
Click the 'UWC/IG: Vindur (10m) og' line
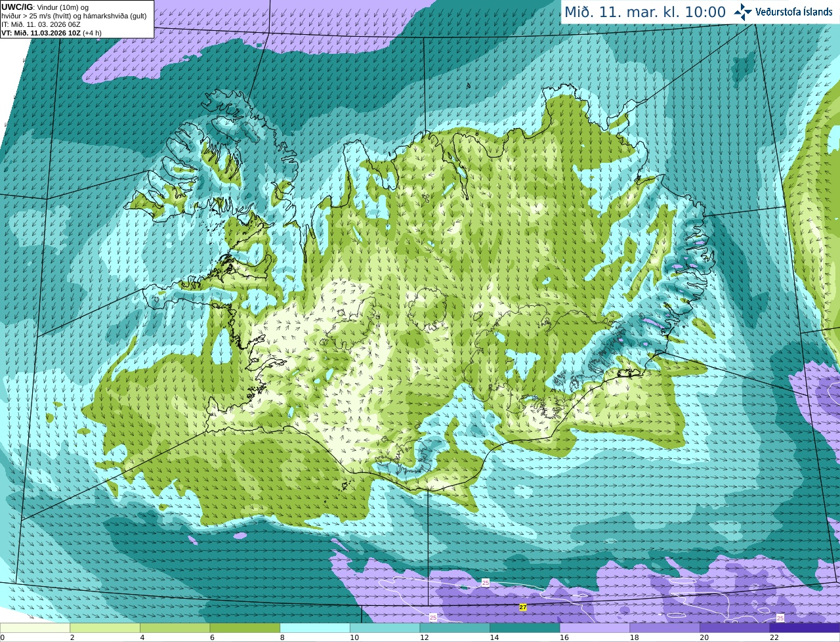(45, 7)
